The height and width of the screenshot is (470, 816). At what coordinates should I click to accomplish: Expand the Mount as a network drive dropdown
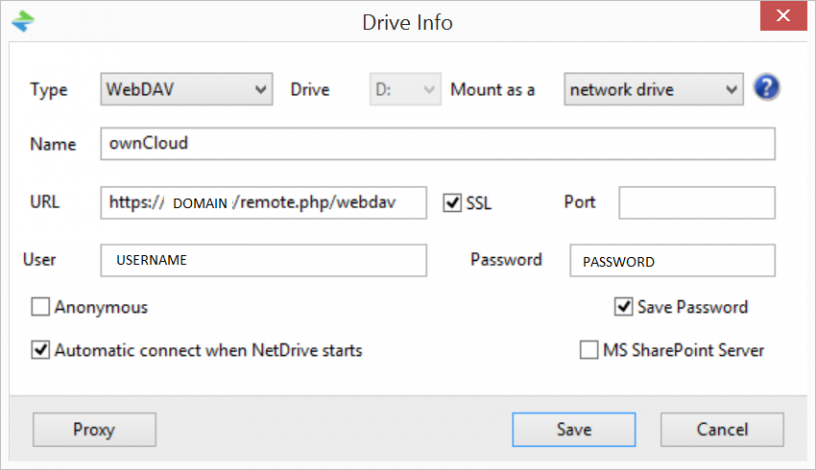(654, 90)
